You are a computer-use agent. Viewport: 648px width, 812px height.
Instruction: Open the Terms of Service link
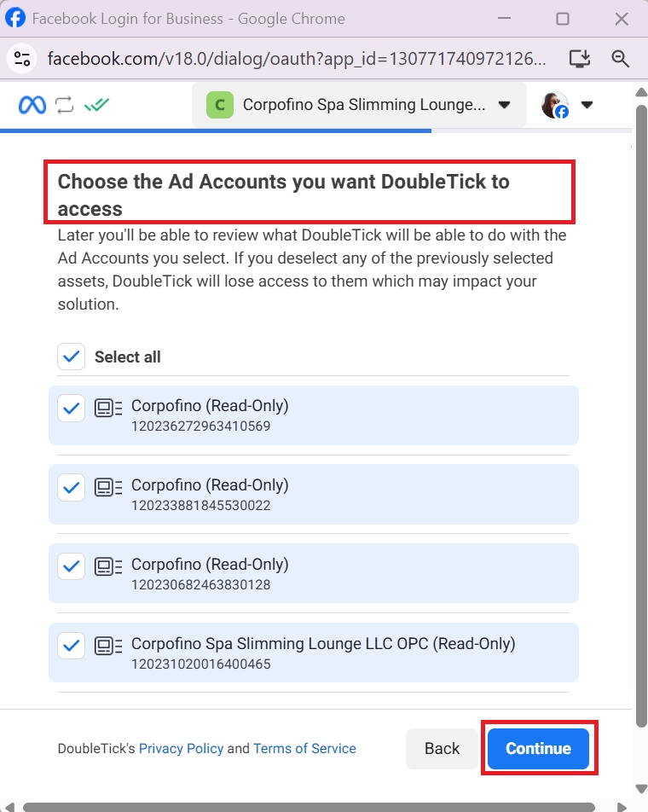tap(304, 749)
